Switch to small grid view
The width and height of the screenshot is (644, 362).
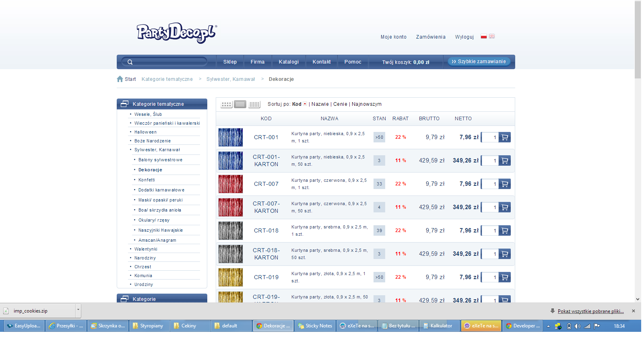[x=254, y=104]
